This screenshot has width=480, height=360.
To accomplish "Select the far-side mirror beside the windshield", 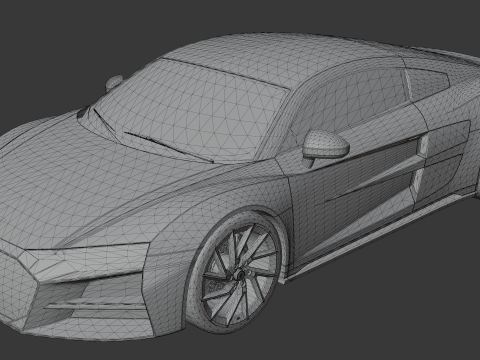I will [114, 82].
